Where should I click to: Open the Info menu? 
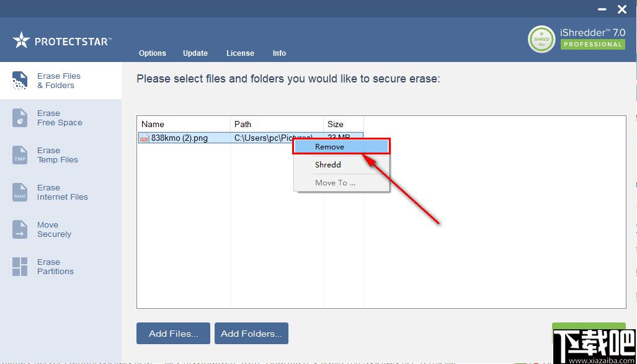279,53
